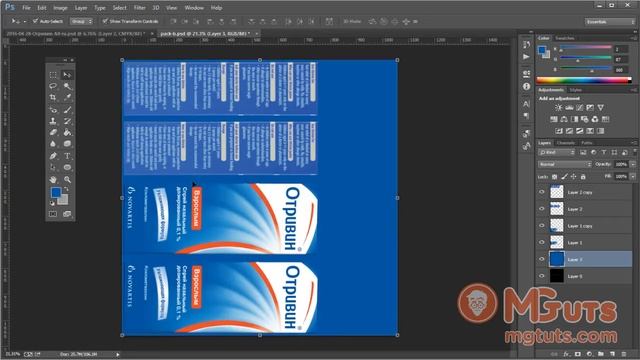The image size is (640, 360).
Task: Switch to the Paths tab
Action: 587,143
